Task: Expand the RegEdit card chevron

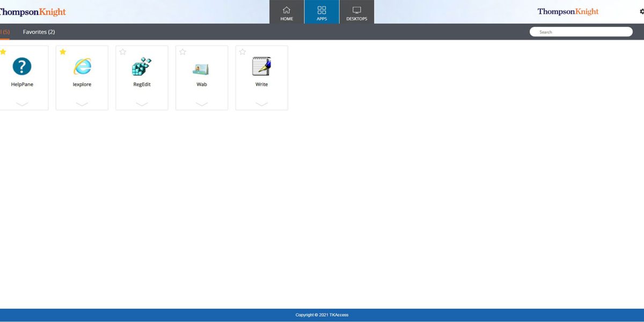Action: [142, 103]
